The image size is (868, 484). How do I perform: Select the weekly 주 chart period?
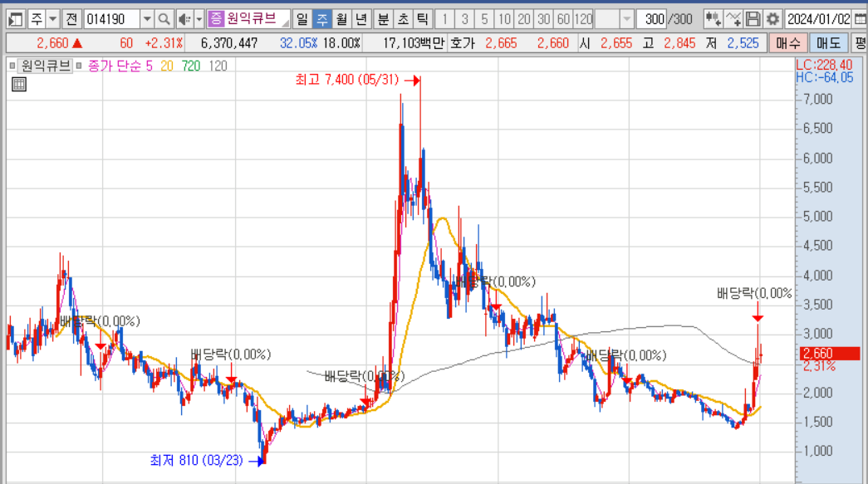coord(321,19)
